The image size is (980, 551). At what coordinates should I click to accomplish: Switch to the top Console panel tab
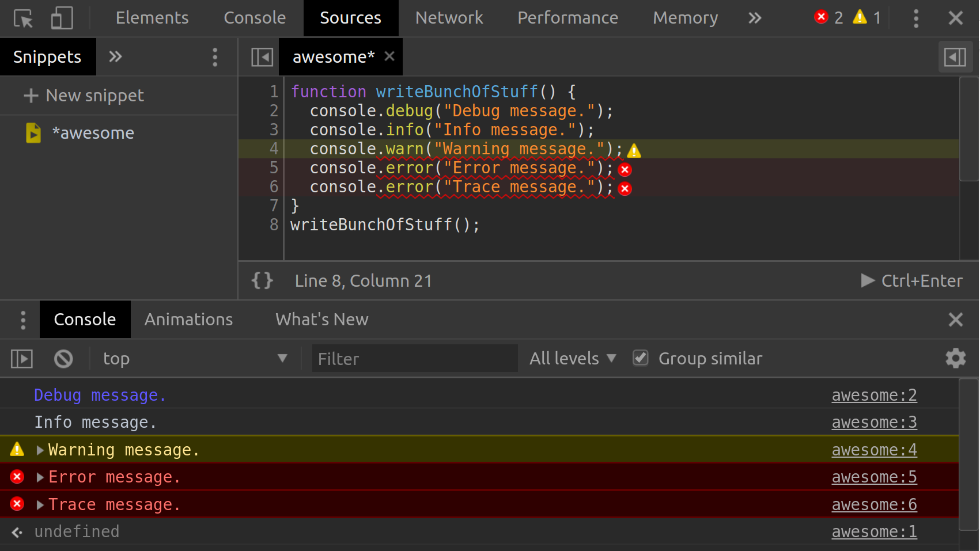[255, 18]
